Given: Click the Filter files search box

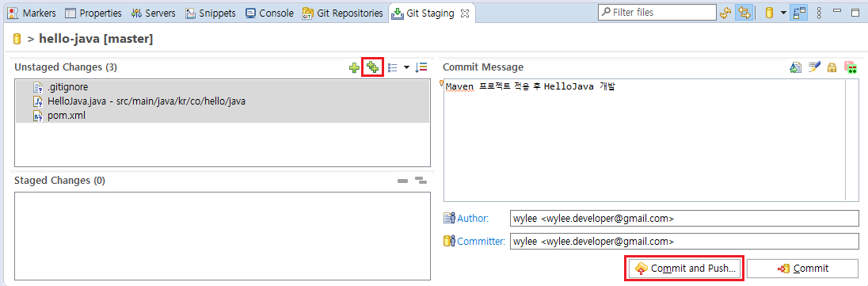Looking at the screenshot, I should click(657, 12).
